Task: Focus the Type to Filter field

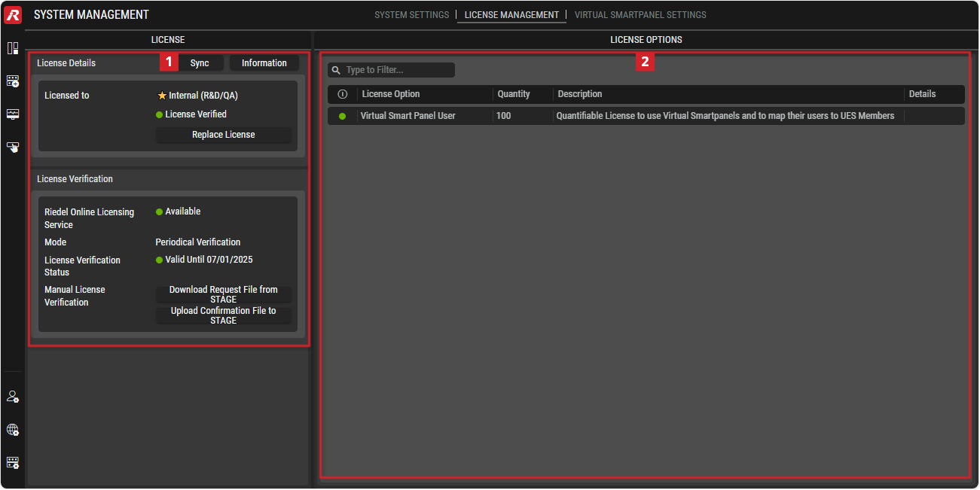Action: coord(391,70)
